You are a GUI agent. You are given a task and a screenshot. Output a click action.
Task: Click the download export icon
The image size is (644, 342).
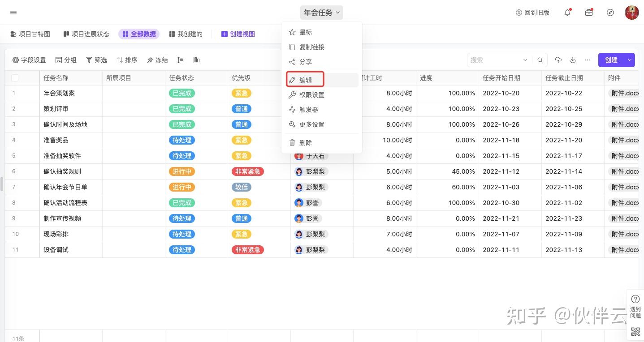(x=573, y=60)
